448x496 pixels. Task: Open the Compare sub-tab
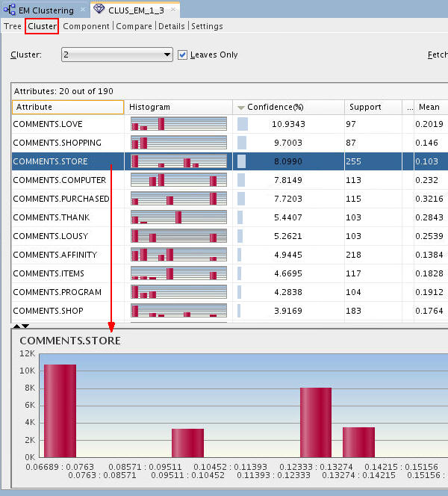click(x=134, y=26)
